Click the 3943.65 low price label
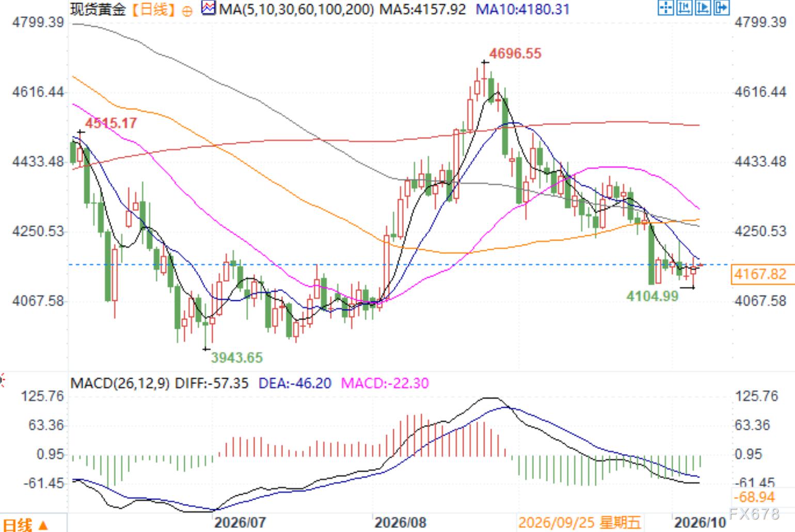 click(x=237, y=358)
